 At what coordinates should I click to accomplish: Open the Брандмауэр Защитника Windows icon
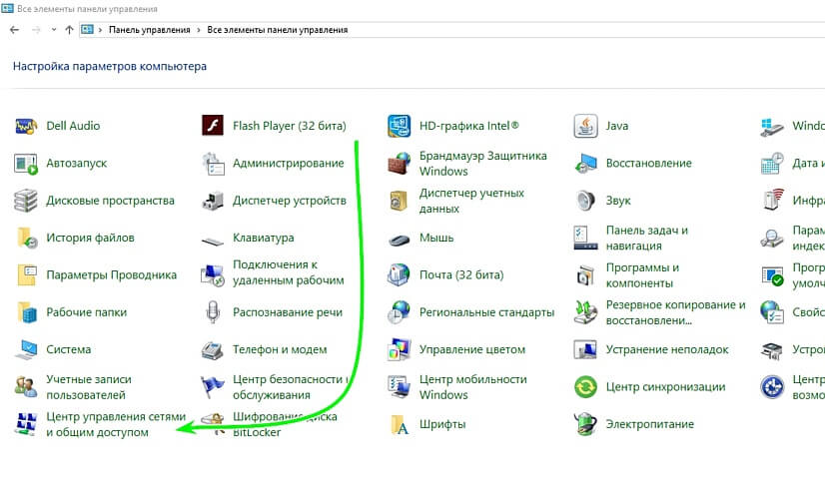[x=399, y=164]
